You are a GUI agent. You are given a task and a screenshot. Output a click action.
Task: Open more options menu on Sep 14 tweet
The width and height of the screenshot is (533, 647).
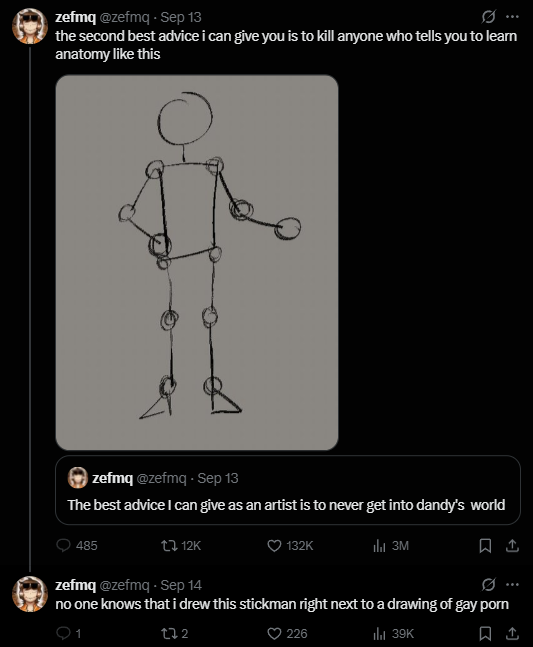[512, 585]
